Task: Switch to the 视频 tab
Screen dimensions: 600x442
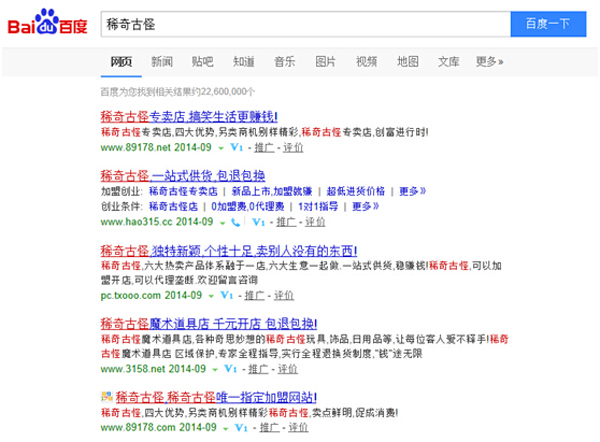Action: click(x=367, y=62)
